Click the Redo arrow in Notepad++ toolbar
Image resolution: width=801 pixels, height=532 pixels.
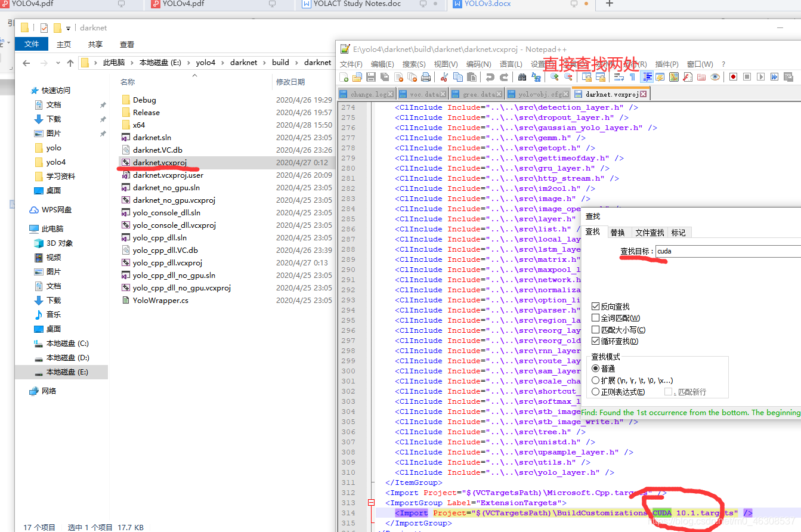(504, 77)
